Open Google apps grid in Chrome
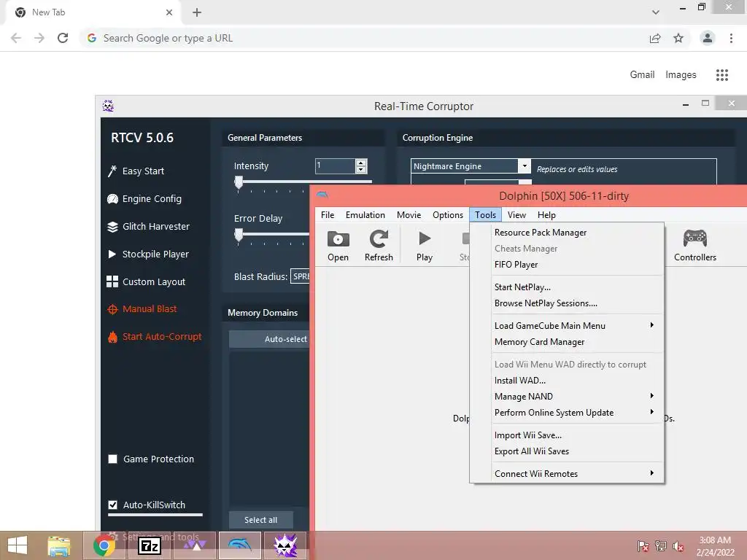This screenshot has width=747, height=560. coord(721,75)
